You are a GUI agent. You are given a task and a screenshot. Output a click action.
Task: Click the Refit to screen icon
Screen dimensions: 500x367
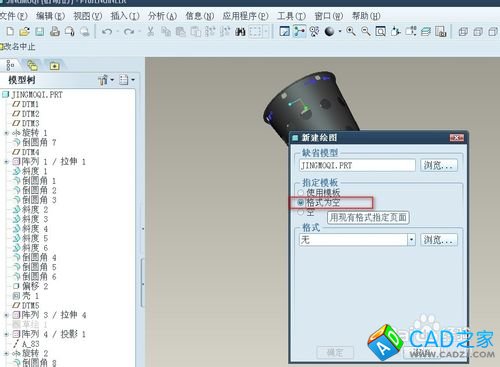click(x=381, y=32)
